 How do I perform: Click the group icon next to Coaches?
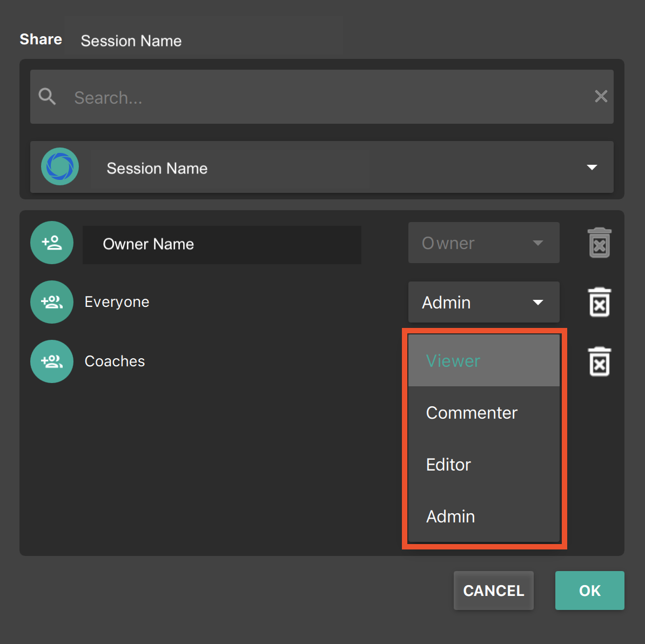click(x=51, y=361)
